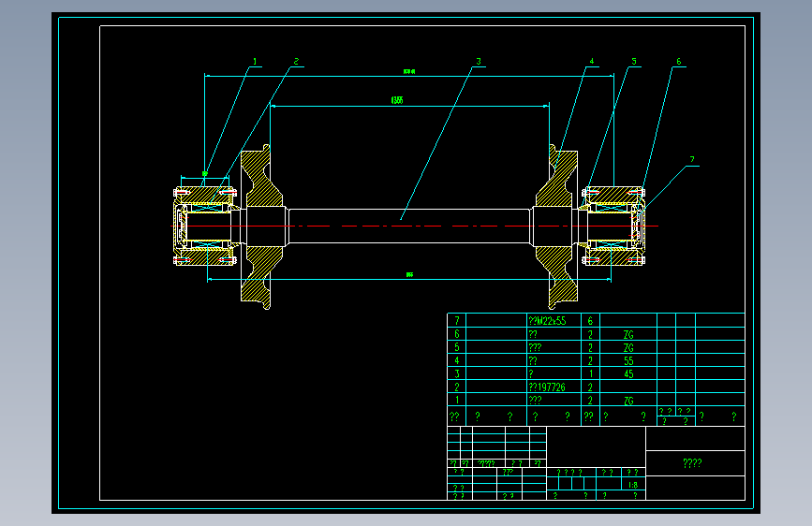
Task: Pick balloon callout number 6 at the top right
Action: coord(679,62)
